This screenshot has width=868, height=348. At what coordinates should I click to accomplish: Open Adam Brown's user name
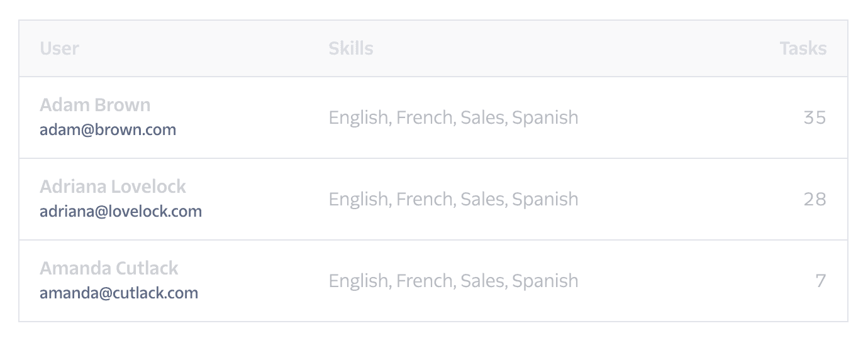[x=95, y=105]
